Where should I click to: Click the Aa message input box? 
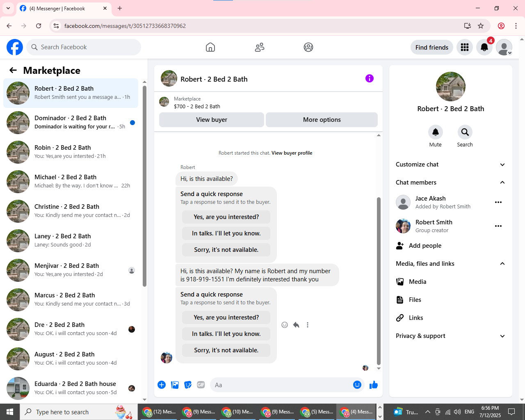tap(281, 385)
